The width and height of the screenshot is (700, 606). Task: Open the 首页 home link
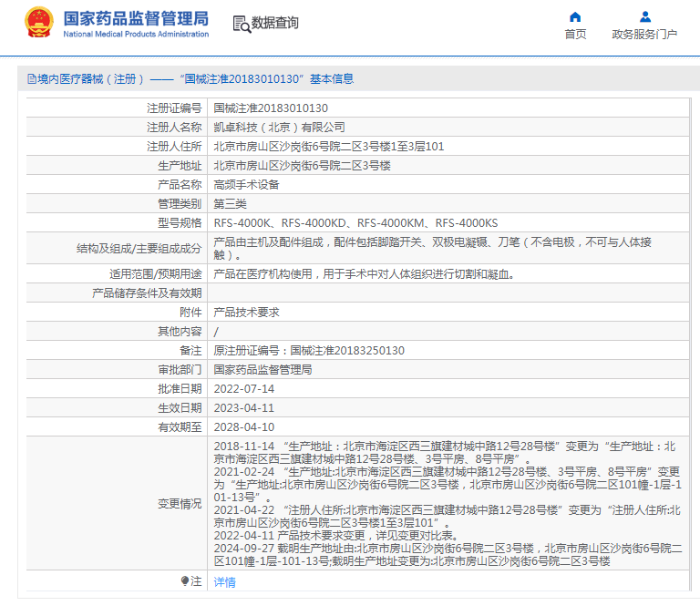pos(575,35)
